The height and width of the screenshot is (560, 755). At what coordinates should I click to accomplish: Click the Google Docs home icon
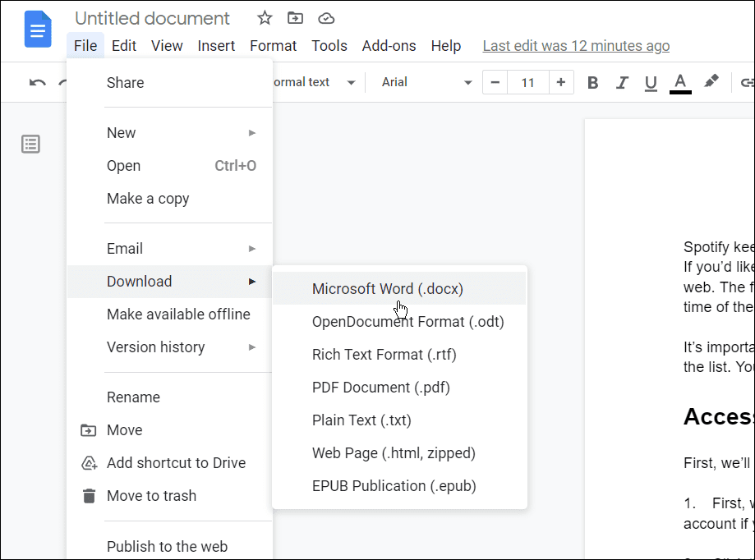coord(38,30)
